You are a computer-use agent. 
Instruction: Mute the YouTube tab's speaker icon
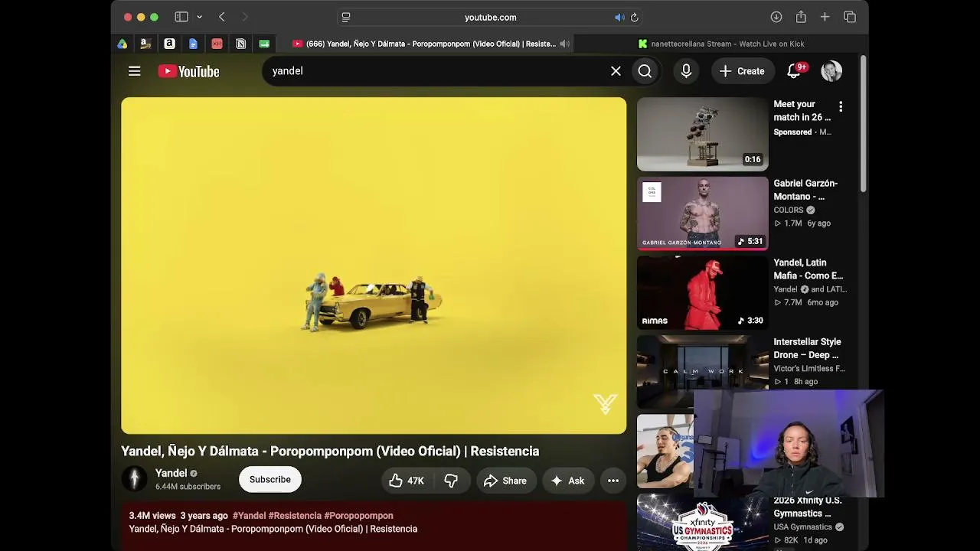pos(564,44)
